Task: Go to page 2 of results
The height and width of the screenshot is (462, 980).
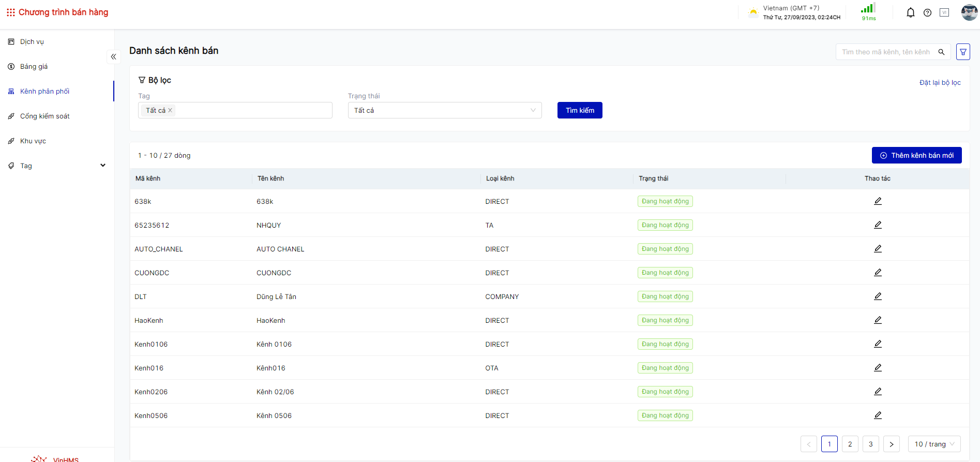Action: point(850,444)
